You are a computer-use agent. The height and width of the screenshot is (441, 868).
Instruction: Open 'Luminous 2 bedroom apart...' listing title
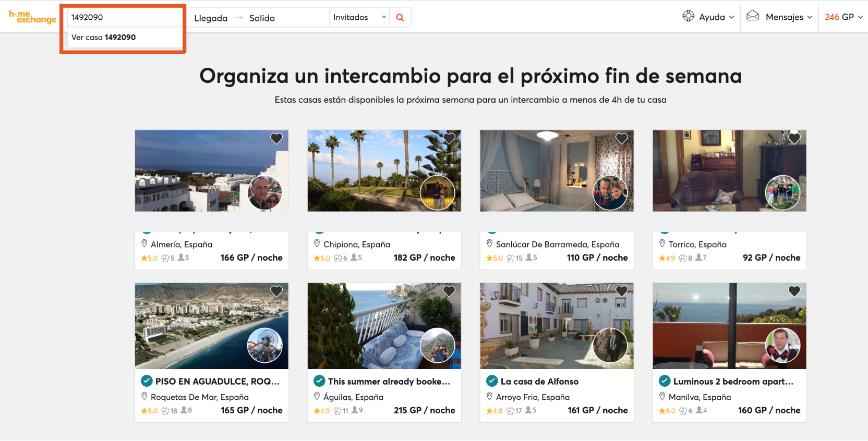733,381
